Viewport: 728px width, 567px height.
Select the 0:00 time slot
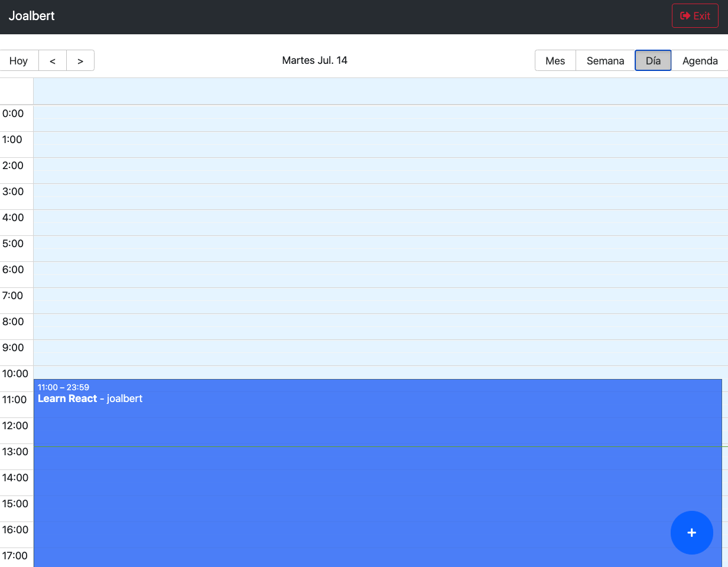381,118
